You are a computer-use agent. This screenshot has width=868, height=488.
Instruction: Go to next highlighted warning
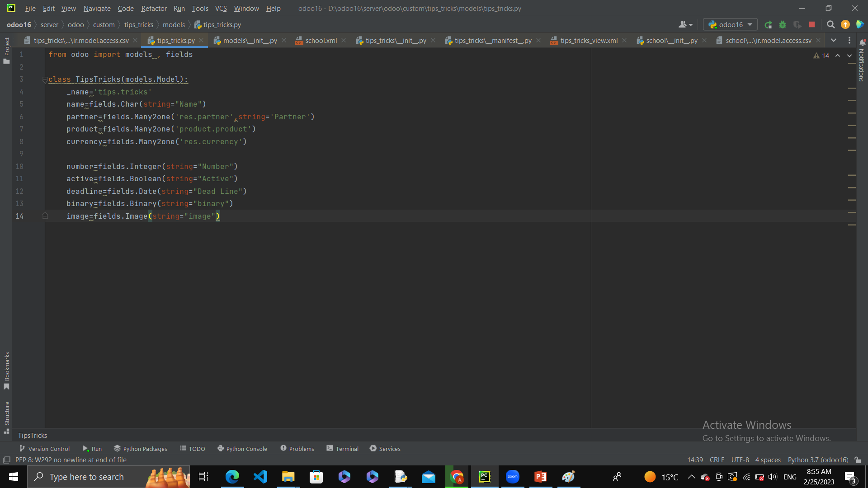[x=849, y=56]
